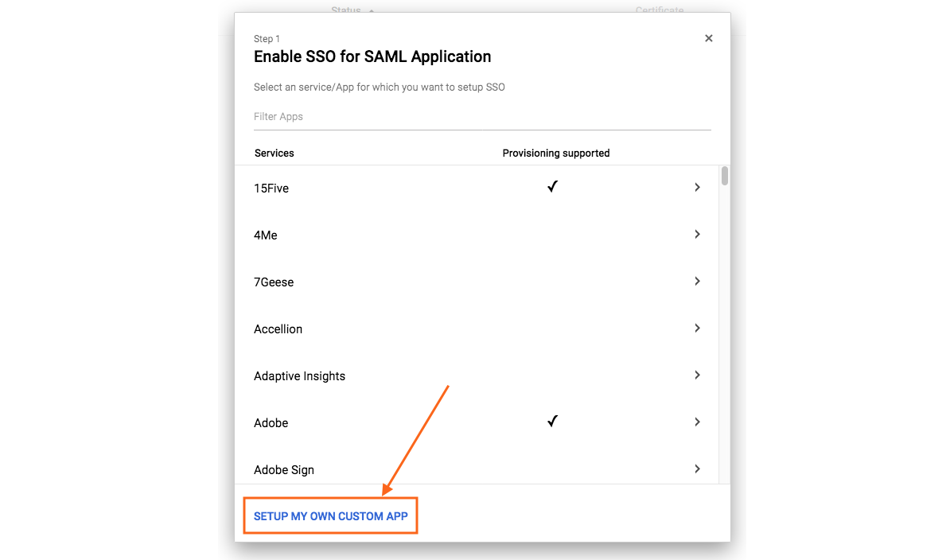This screenshot has width=950, height=560.
Task: Click SETUP MY OWN CUSTOM APP
Action: tap(330, 515)
